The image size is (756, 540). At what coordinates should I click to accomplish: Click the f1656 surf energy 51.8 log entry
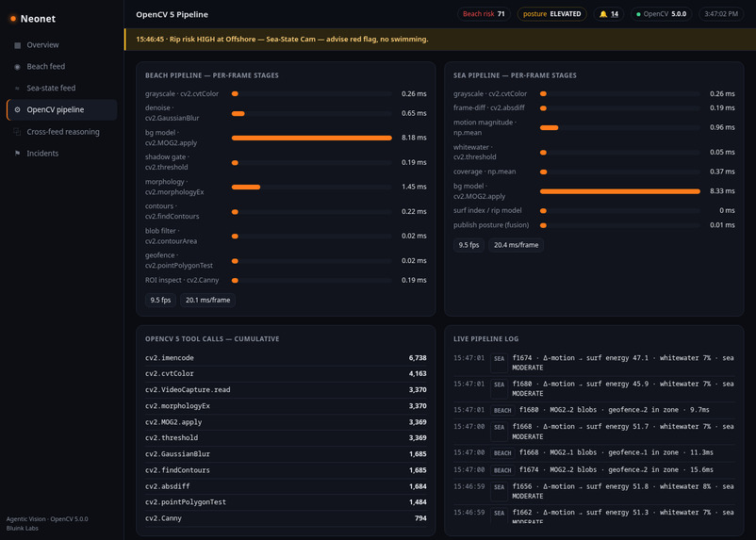coord(594,491)
